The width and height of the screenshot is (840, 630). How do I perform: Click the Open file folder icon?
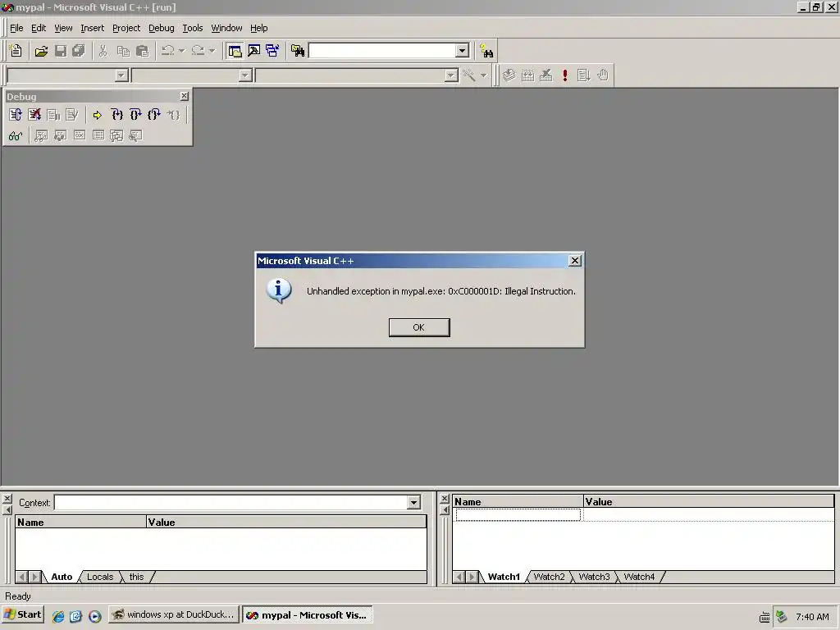click(41, 51)
